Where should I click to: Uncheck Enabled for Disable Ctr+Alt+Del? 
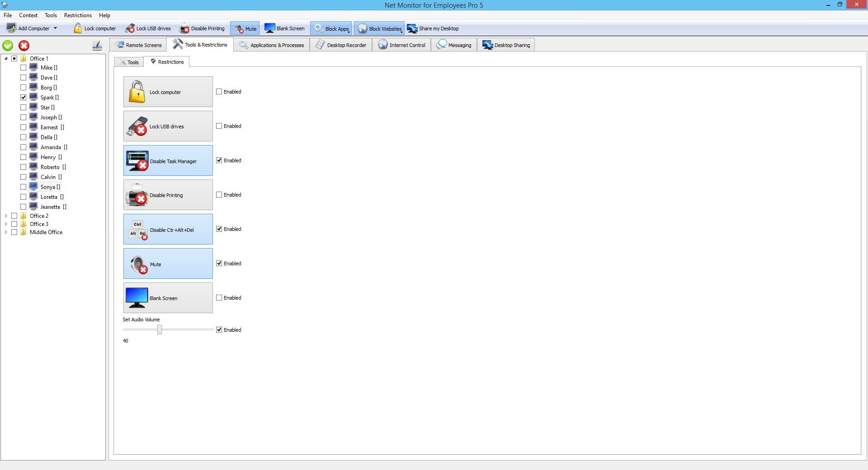coord(219,229)
